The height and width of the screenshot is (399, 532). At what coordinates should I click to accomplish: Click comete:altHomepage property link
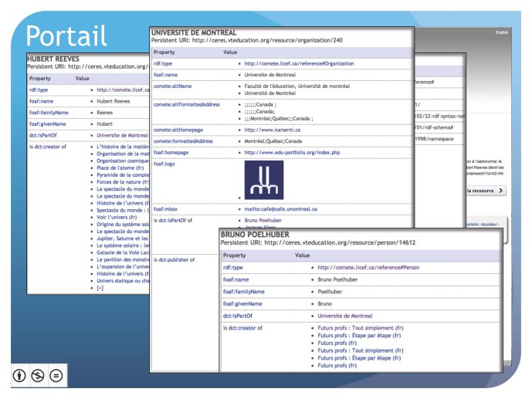178,130
